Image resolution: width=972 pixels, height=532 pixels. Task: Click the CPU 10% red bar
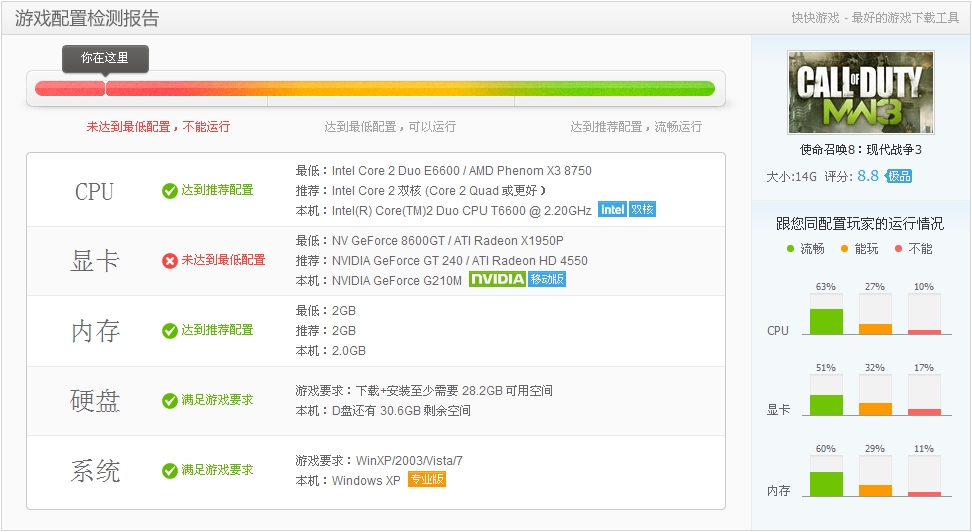pyautogui.click(x=924, y=332)
